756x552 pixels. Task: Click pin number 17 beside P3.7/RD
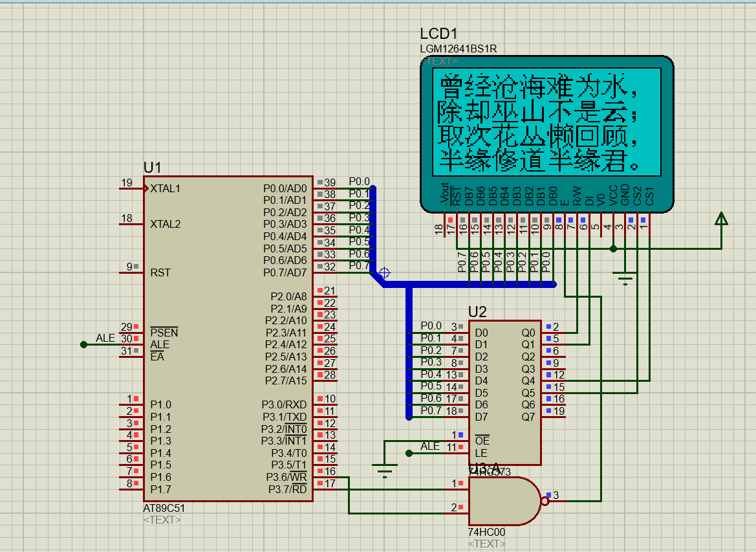[330, 483]
